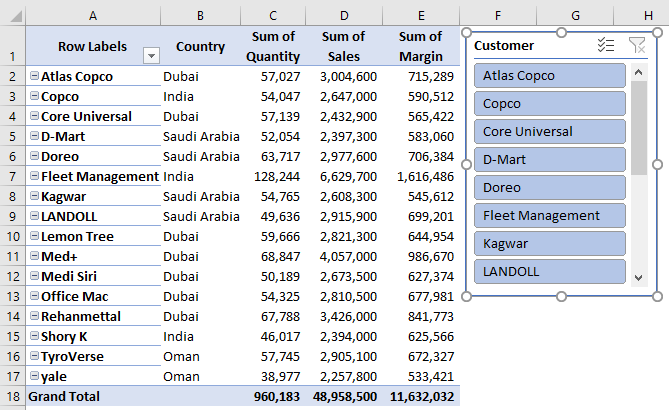This screenshot has width=669, height=410.
Task: Click the Clear Filter slicer icon
Action: (636, 45)
